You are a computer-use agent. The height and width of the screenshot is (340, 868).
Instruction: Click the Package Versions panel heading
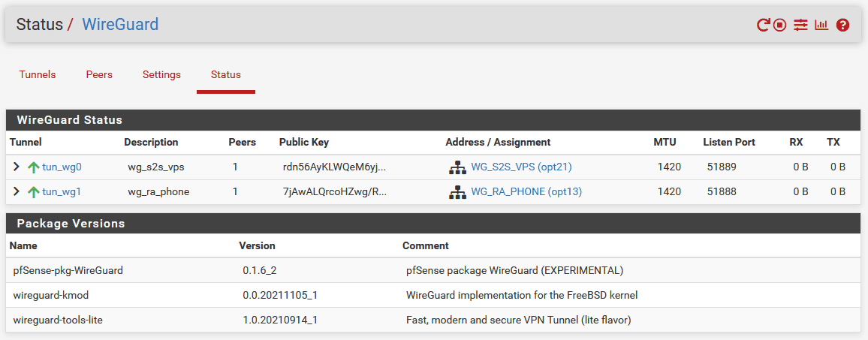click(71, 224)
